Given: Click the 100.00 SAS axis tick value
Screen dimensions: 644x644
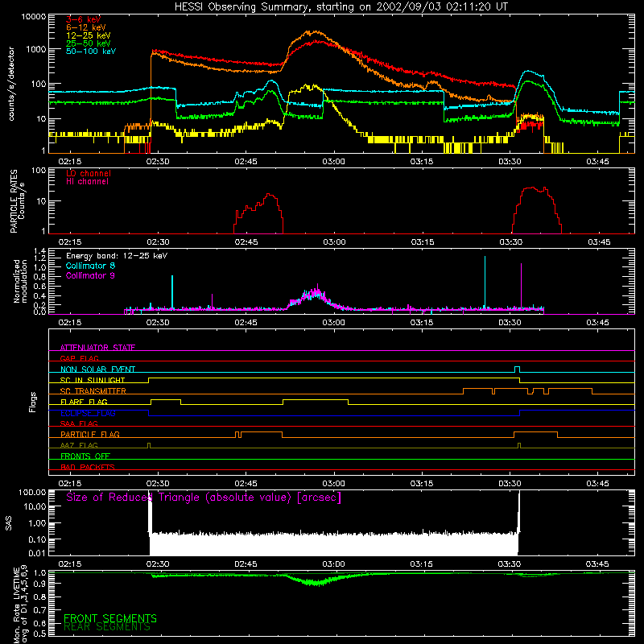Looking at the screenshot, I should (33, 492).
